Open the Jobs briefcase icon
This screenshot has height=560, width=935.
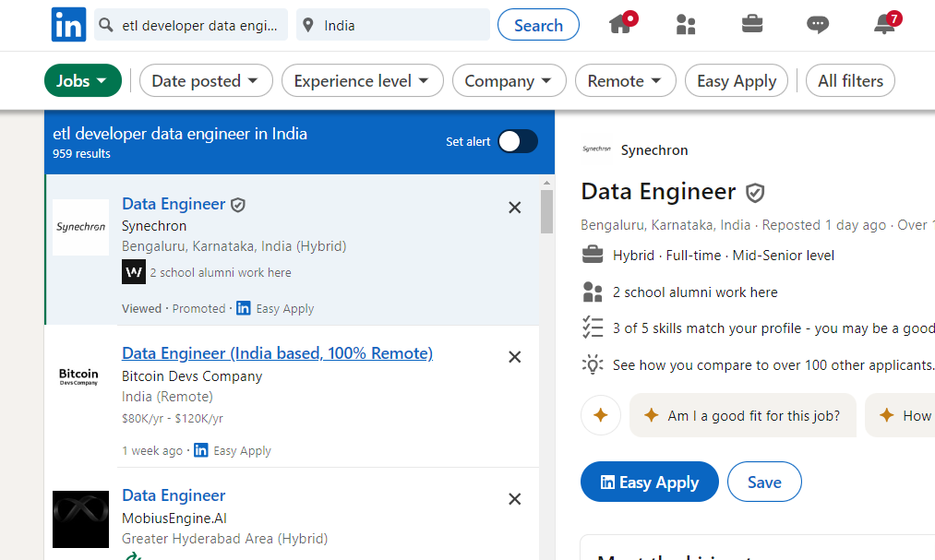tap(752, 25)
